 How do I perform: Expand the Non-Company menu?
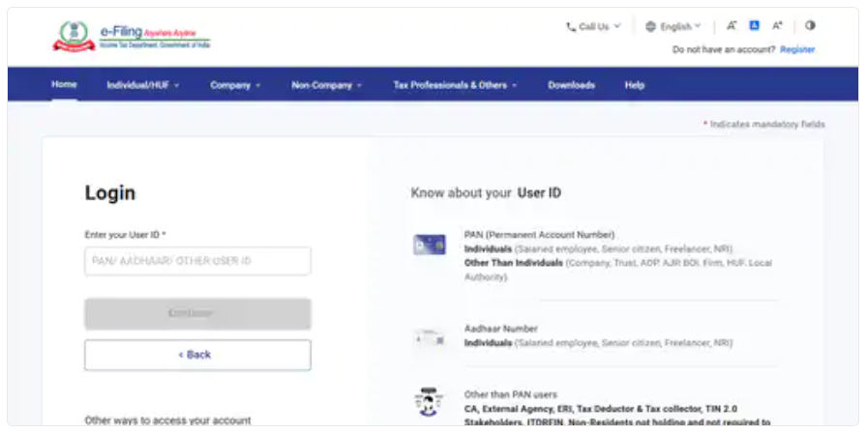click(327, 85)
